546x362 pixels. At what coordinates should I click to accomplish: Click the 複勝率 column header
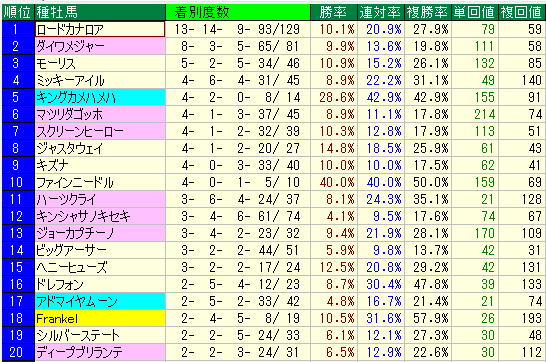428,12
